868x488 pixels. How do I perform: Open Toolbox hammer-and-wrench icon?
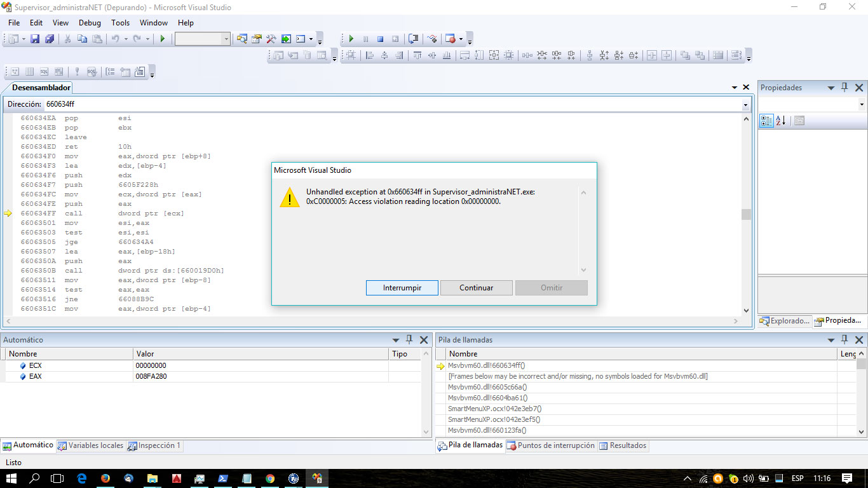click(x=271, y=39)
